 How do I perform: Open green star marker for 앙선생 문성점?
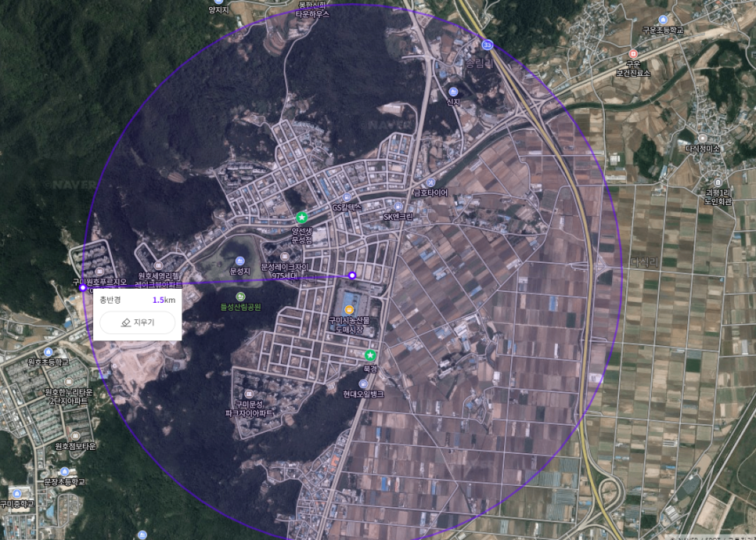tap(302, 218)
